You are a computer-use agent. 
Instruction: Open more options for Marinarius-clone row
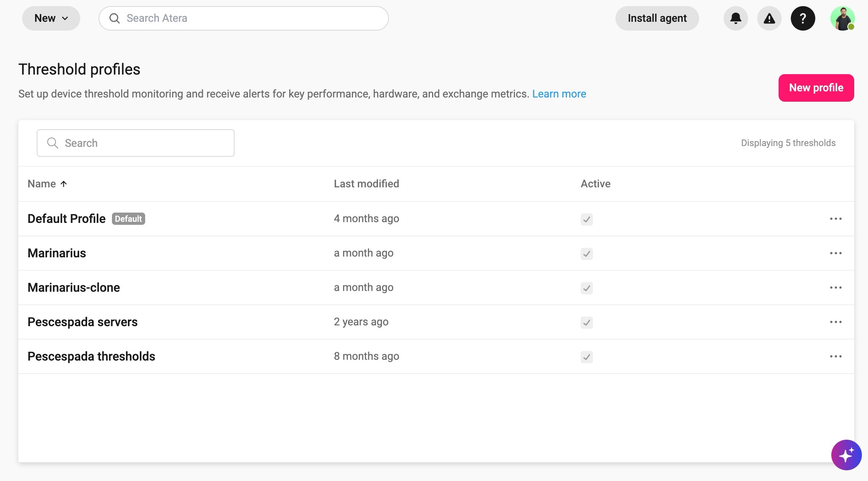pos(836,288)
